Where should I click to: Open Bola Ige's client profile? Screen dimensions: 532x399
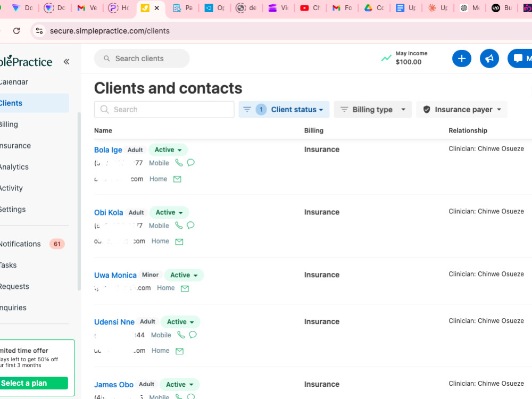(x=108, y=150)
